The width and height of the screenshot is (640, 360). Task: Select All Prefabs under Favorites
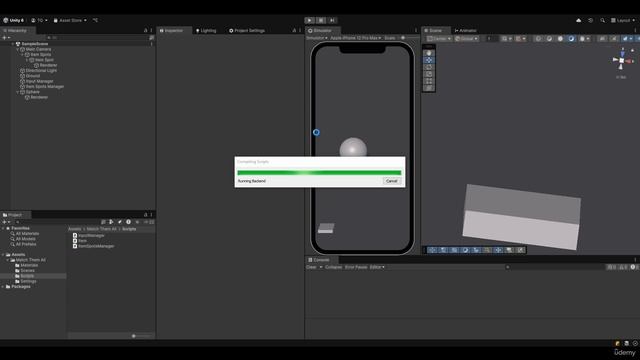point(24,244)
